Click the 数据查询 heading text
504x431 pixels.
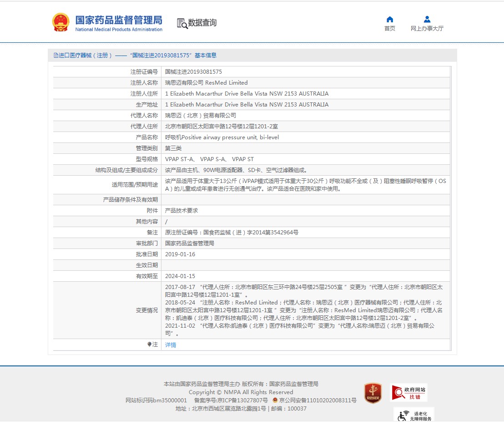coord(202,23)
